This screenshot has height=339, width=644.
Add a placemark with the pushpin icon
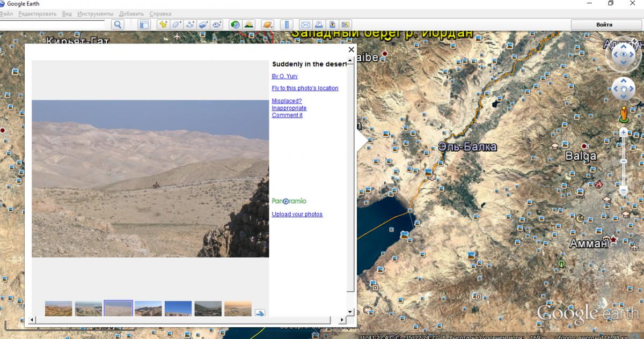coord(164,25)
